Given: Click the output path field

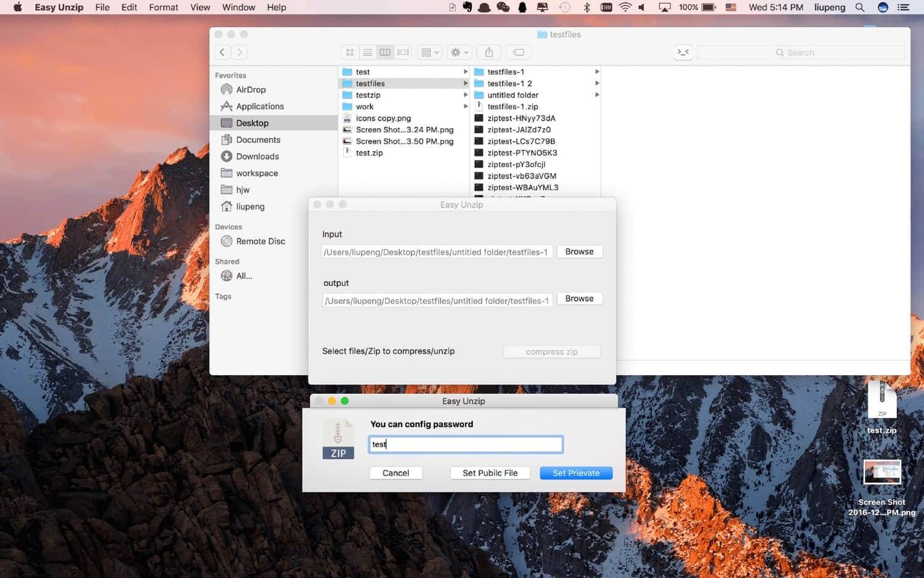Looking at the screenshot, I should tap(437, 301).
